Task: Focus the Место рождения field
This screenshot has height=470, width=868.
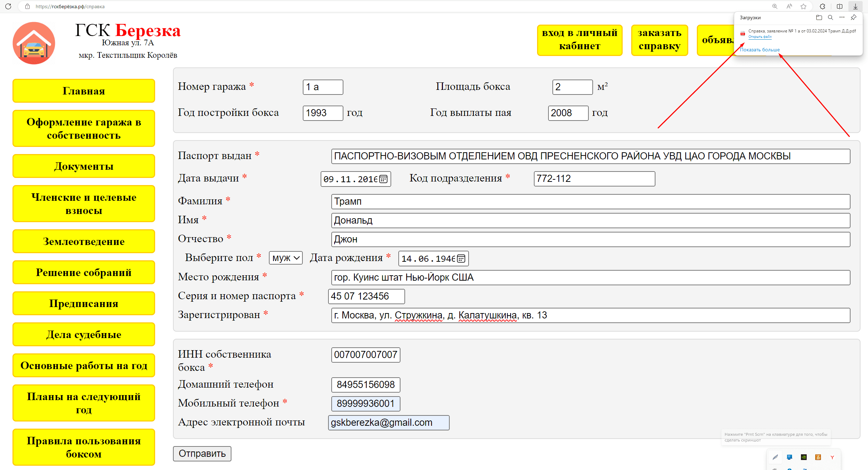Action: 591,277
